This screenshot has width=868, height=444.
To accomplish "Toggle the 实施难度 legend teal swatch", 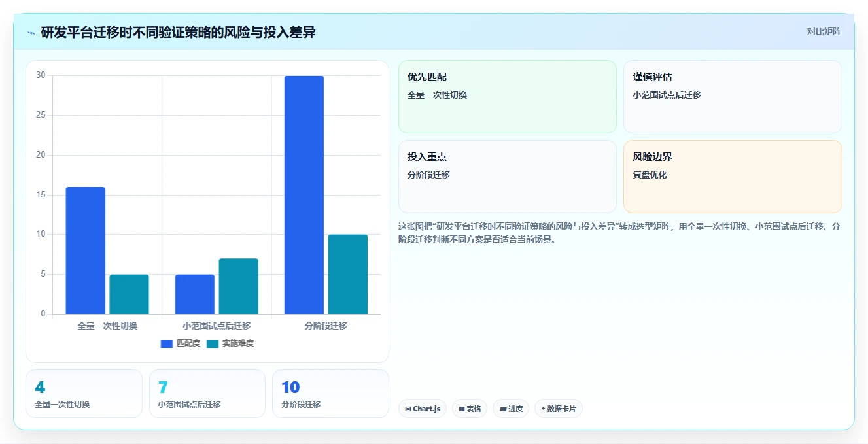I will coord(213,343).
